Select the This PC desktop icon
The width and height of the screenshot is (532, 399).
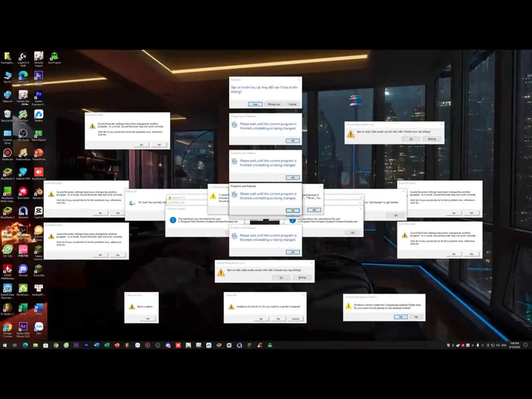click(8, 77)
